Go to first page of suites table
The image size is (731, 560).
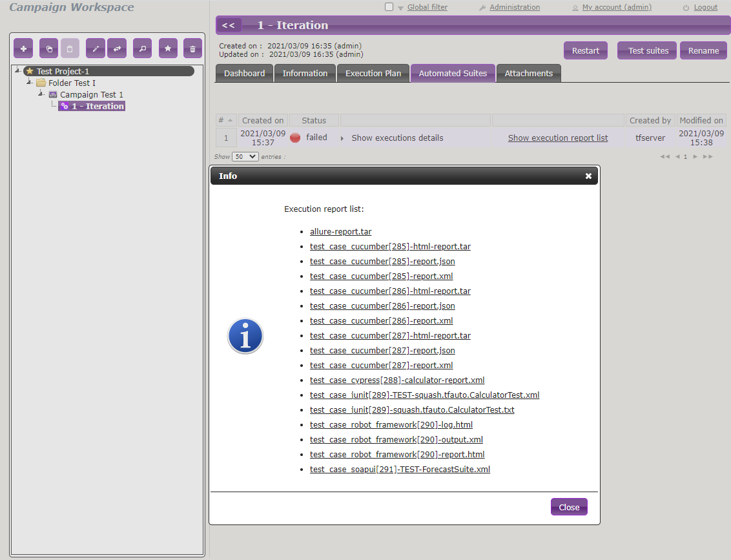[664, 157]
